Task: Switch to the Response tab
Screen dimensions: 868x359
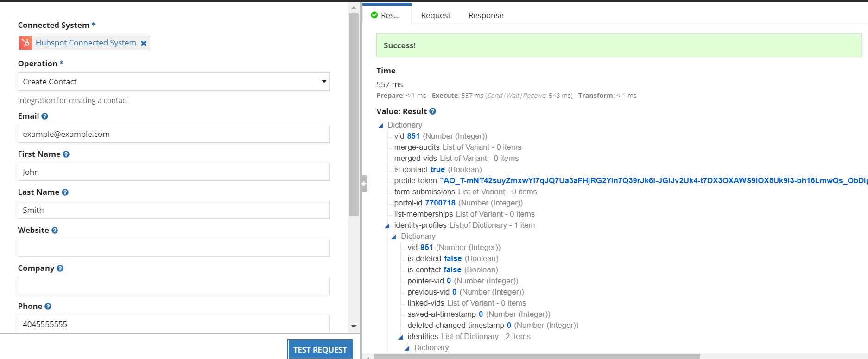Action: click(x=486, y=15)
